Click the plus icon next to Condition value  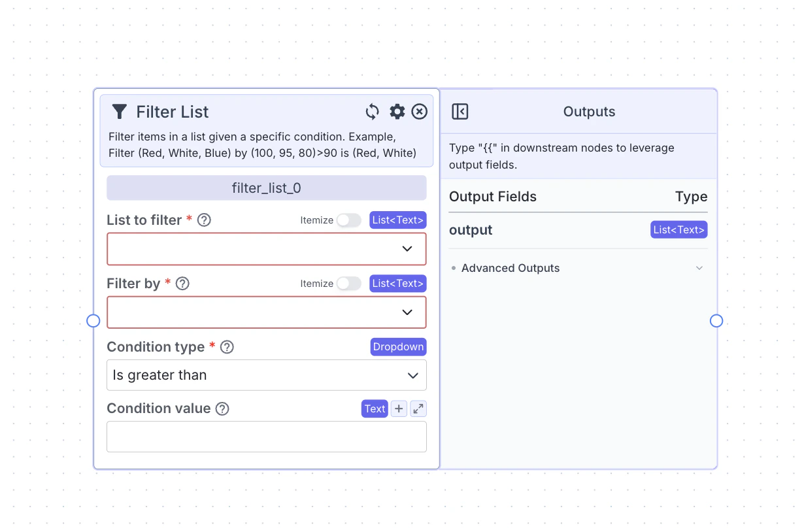point(399,408)
